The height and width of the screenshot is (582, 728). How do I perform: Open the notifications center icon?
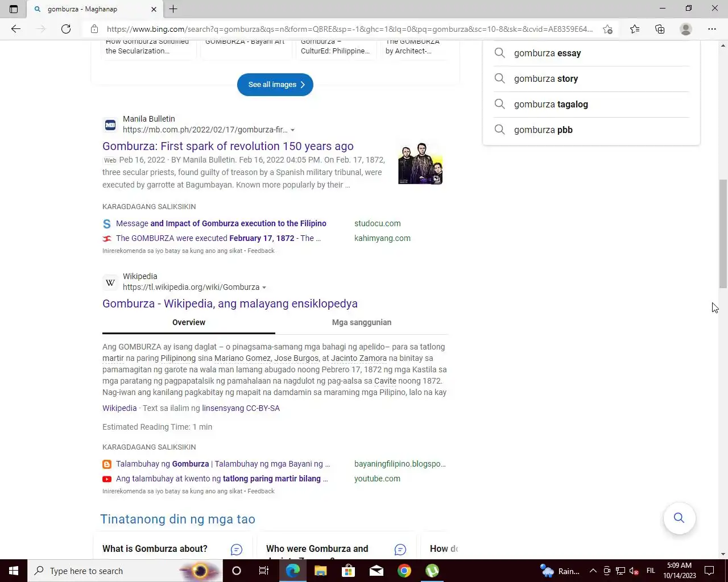point(709,571)
